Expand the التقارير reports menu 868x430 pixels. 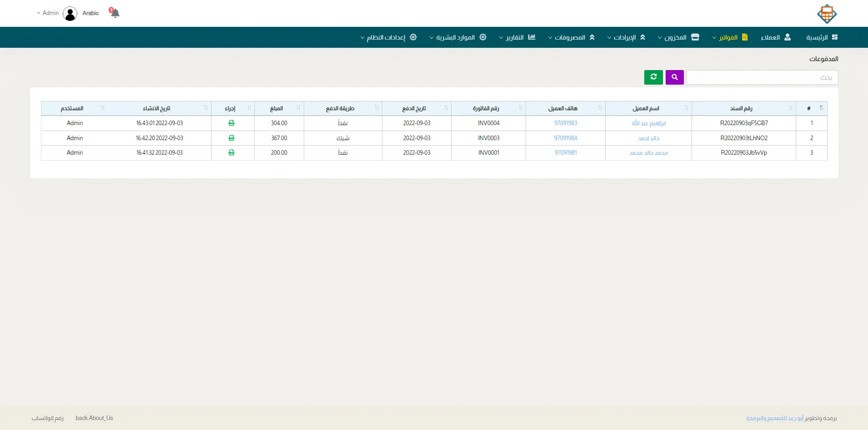tap(517, 37)
